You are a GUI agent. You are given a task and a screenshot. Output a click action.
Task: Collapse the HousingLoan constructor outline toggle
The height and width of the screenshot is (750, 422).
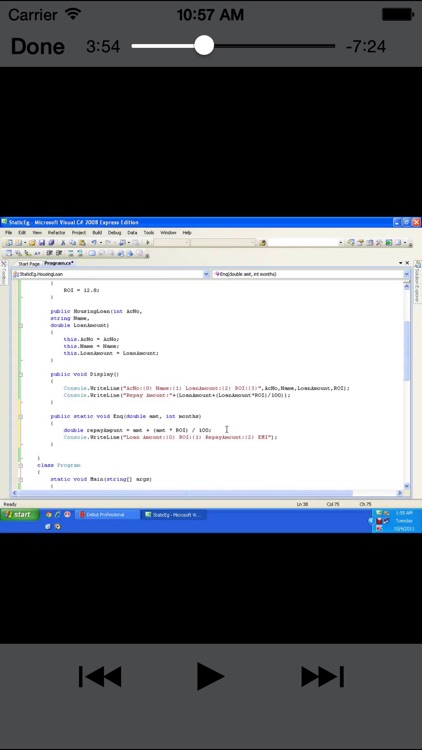21,325
